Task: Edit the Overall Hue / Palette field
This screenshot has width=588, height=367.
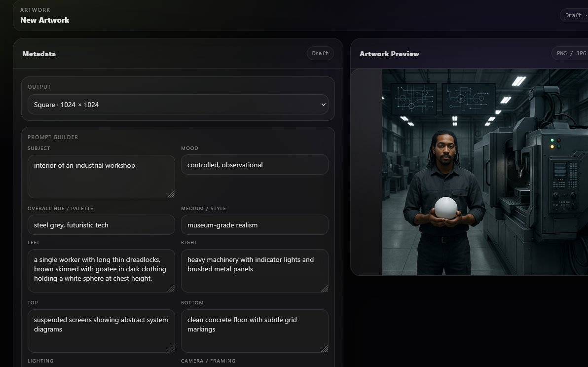Action: pos(101,225)
